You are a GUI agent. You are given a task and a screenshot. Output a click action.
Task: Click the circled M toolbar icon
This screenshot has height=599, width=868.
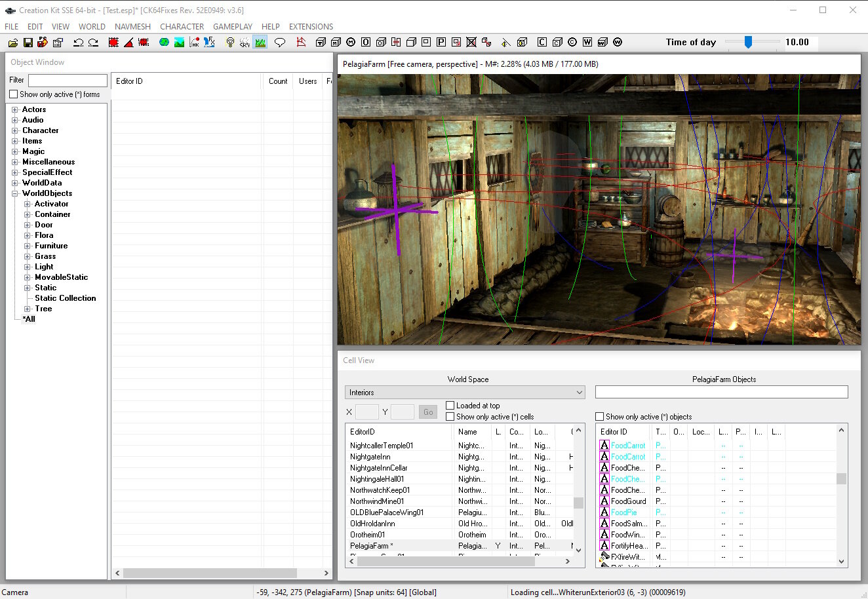(351, 43)
